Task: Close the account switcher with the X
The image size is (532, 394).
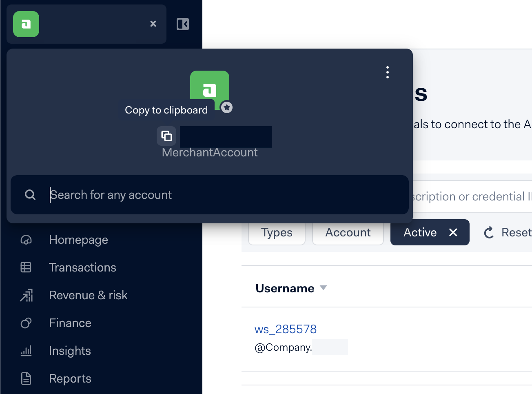Action: click(153, 24)
